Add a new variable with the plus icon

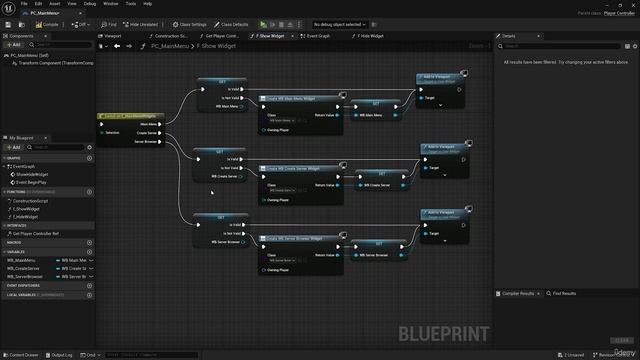click(89, 252)
